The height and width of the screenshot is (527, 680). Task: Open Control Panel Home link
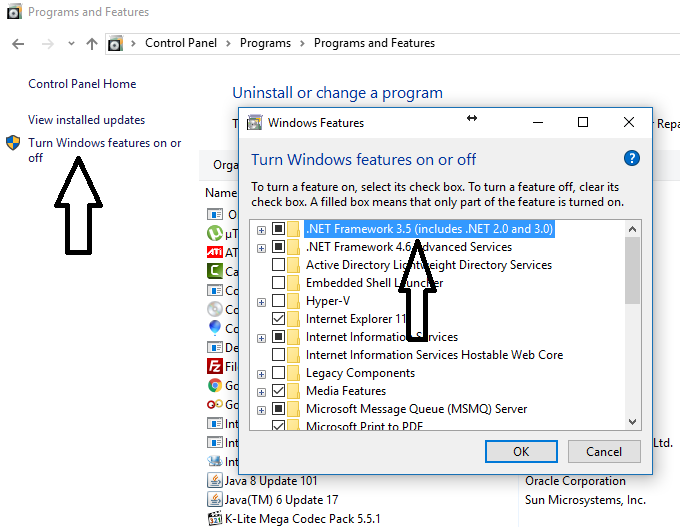[x=82, y=84]
